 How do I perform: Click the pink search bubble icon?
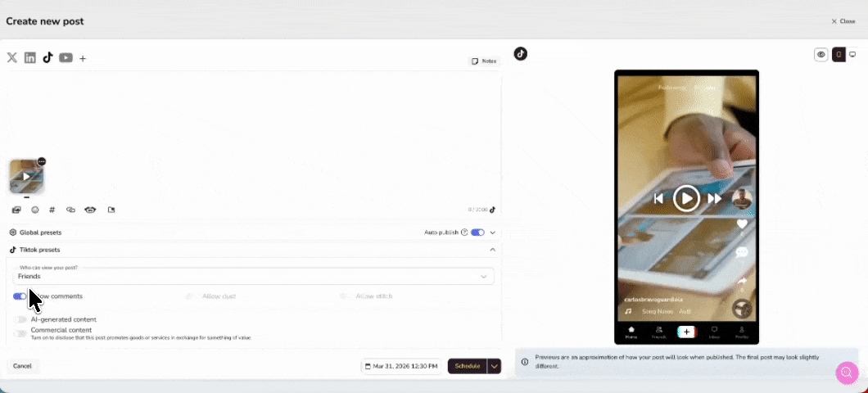846,373
